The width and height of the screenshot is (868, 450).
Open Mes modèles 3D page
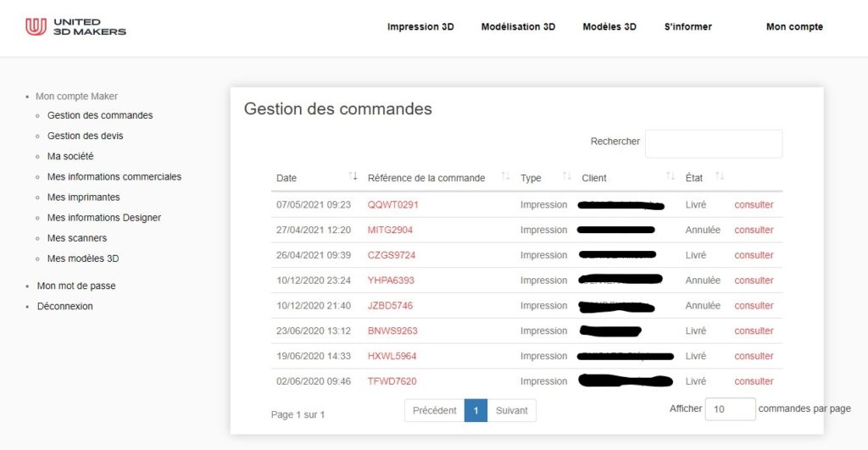click(x=83, y=258)
